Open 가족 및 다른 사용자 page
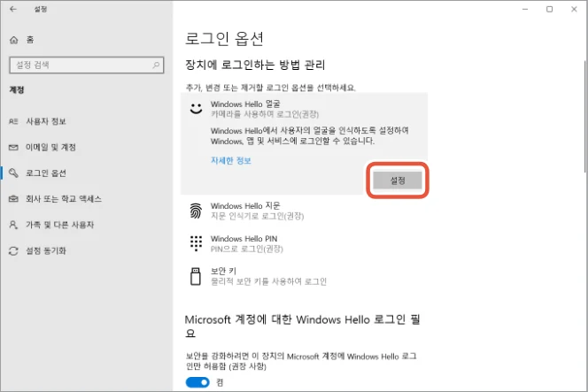Screen dimensions: 588x392 pyautogui.click(x=59, y=225)
